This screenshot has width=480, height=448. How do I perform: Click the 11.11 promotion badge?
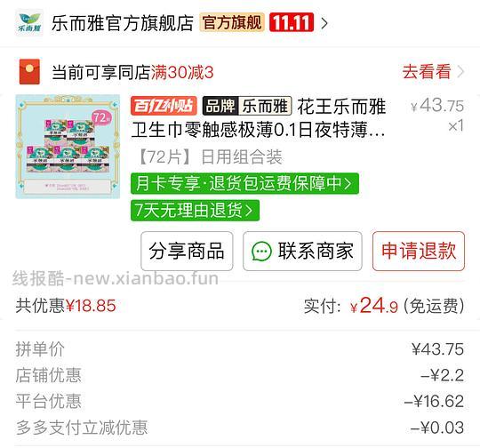pos(292,22)
